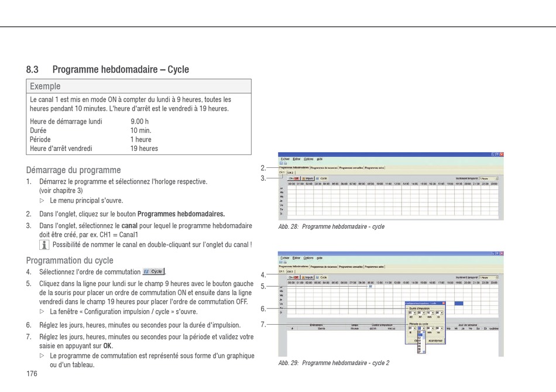Open the days dropdown under Durée d'impulsion
Viewport: 556px width, 392px height.
[412, 313]
